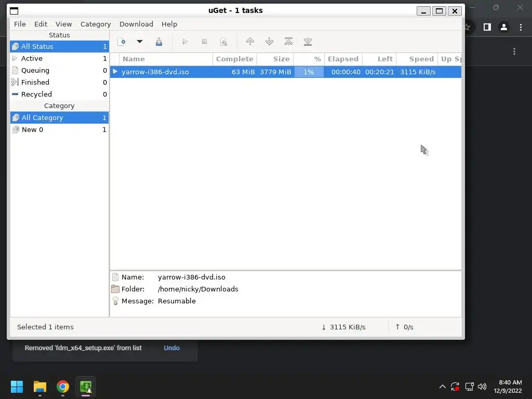This screenshot has height=399, width=532.
Task: Sort by the Size column header
Action: pos(275,59)
